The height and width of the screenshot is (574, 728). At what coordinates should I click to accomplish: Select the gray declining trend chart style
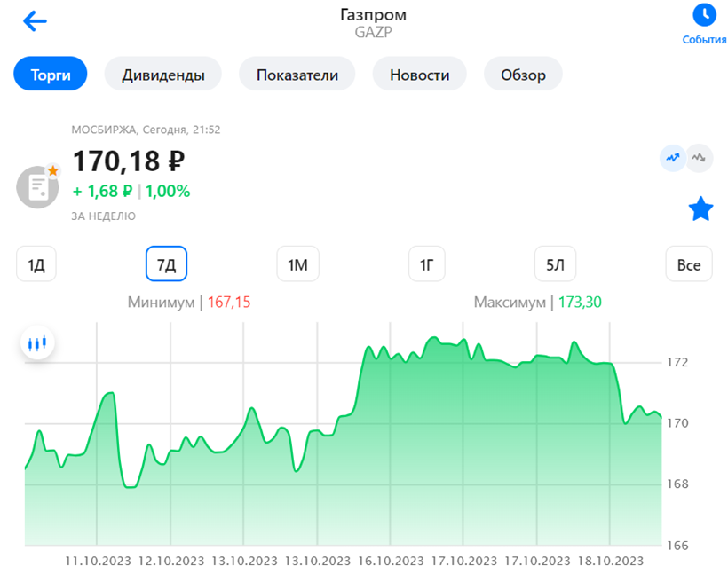[700, 157]
